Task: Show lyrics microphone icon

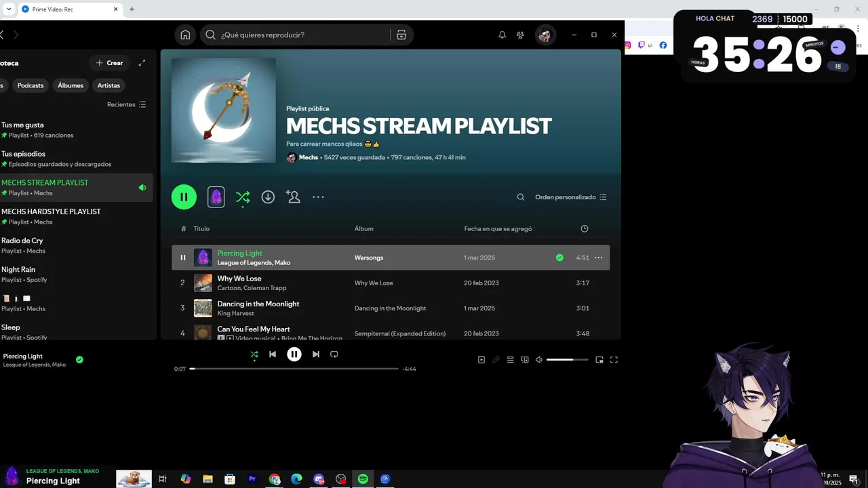Action: click(x=496, y=360)
